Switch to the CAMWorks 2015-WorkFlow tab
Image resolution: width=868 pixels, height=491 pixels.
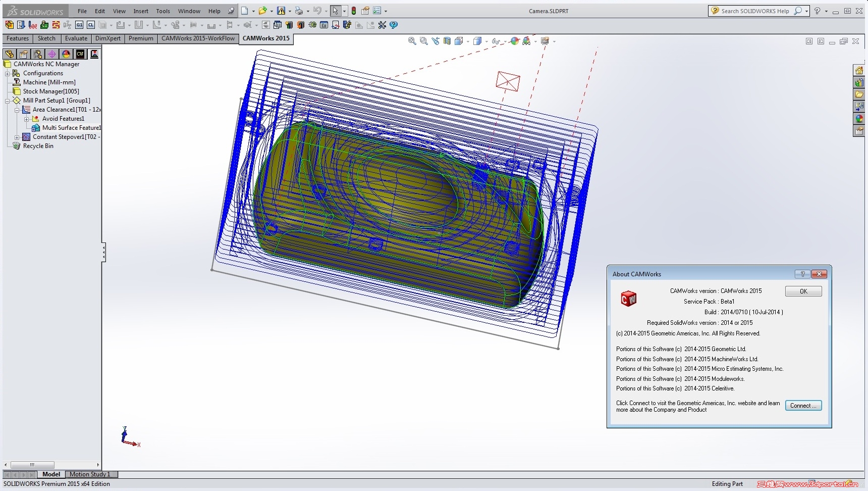point(198,38)
